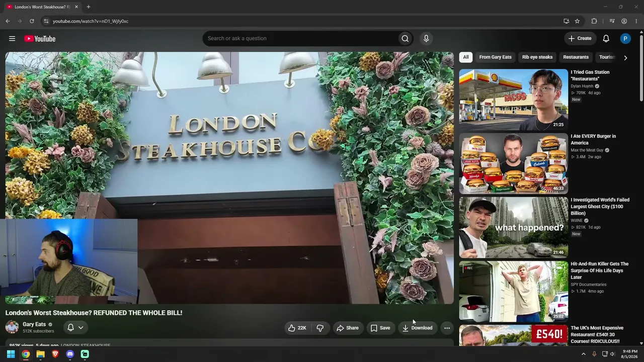This screenshot has width=644, height=362.
Task: Open Google Chrome from the taskbar
Action: tap(26, 354)
